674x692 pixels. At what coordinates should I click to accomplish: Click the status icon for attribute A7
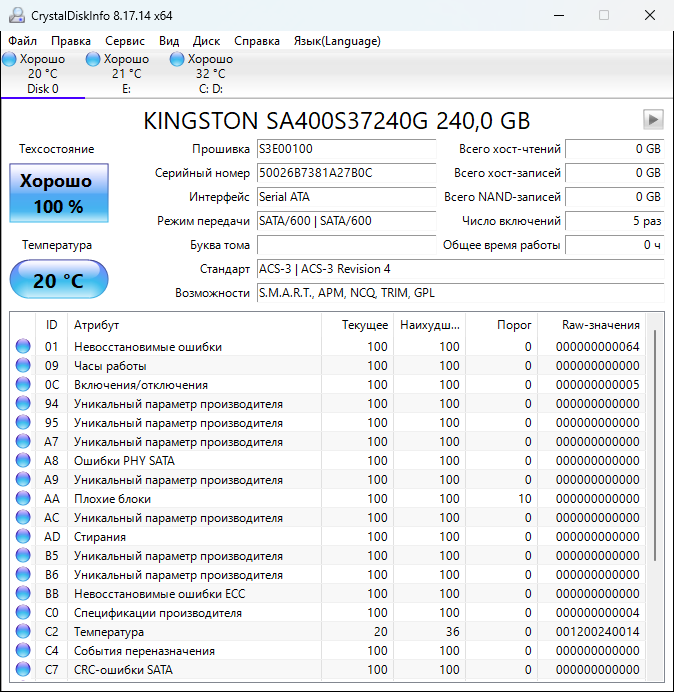(23, 441)
